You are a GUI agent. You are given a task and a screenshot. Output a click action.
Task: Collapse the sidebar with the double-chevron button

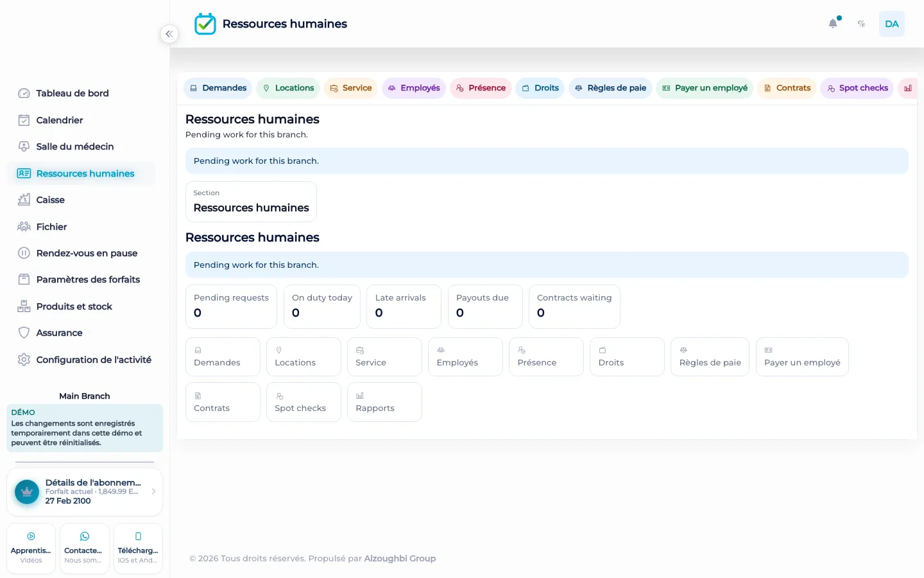click(x=169, y=34)
